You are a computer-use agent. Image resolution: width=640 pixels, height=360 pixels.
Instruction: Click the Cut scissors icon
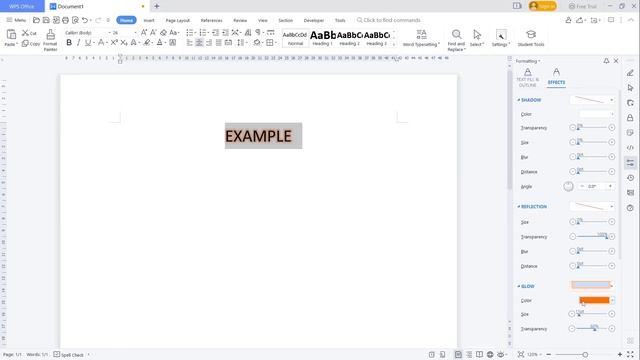pos(25,33)
